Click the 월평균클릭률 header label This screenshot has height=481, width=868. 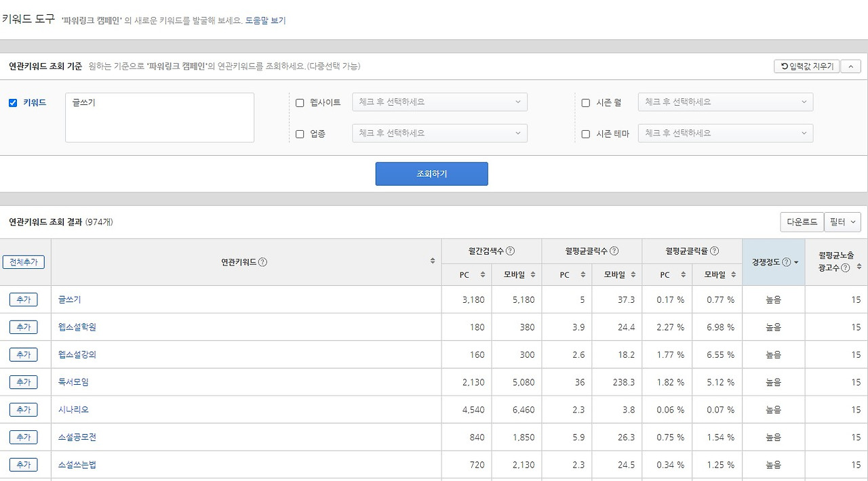pyautogui.click(x=687, y=251)
